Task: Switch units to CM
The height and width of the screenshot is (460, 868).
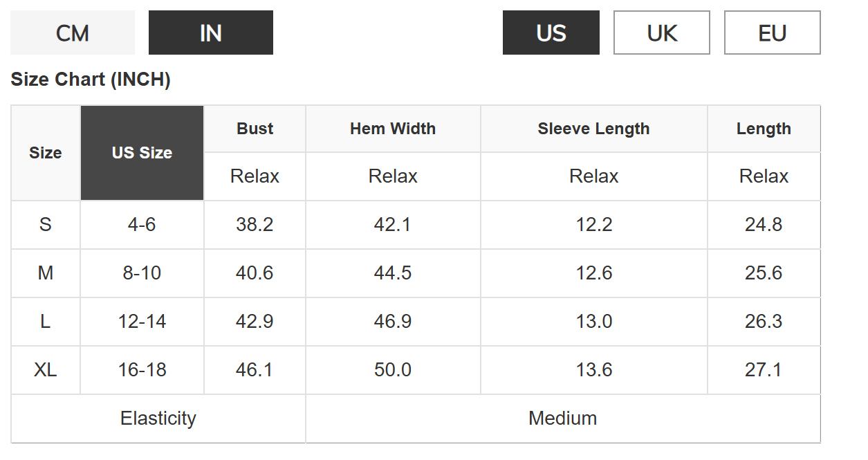Action: [x=73, y=33]
